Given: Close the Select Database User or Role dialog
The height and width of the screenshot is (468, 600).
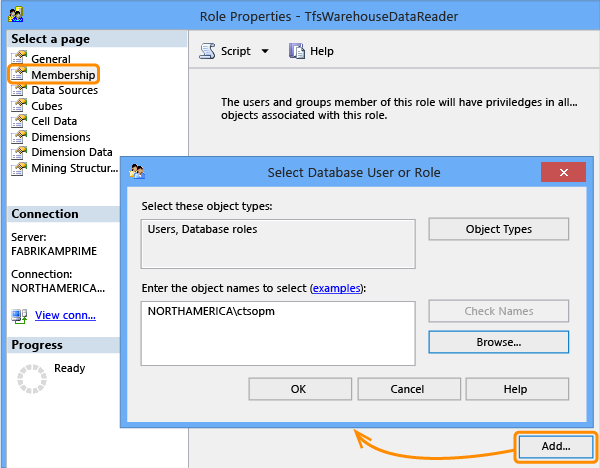Looking at the screenshot, I should [x=563, y=172].
